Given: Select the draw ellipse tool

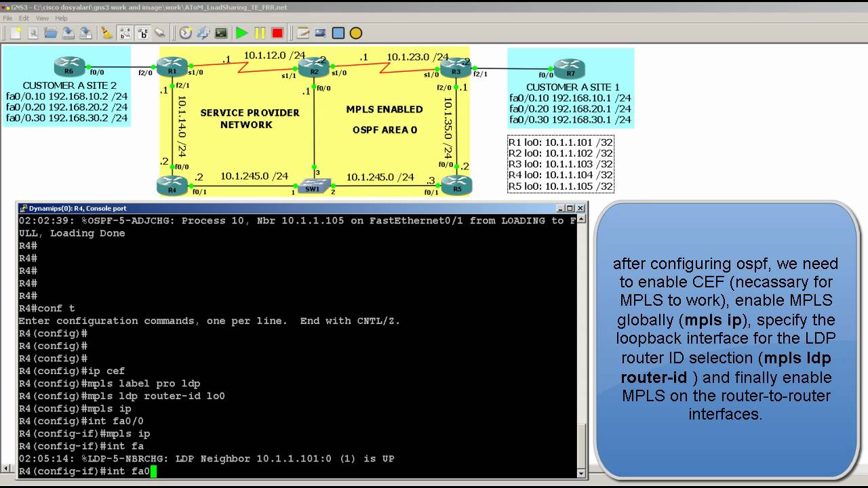Looking at the screenshot, I should click(x=356, y=33).
